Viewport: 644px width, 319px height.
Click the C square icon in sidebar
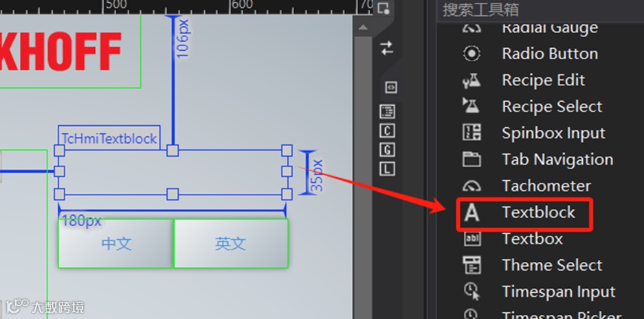(x=388, y=131)
